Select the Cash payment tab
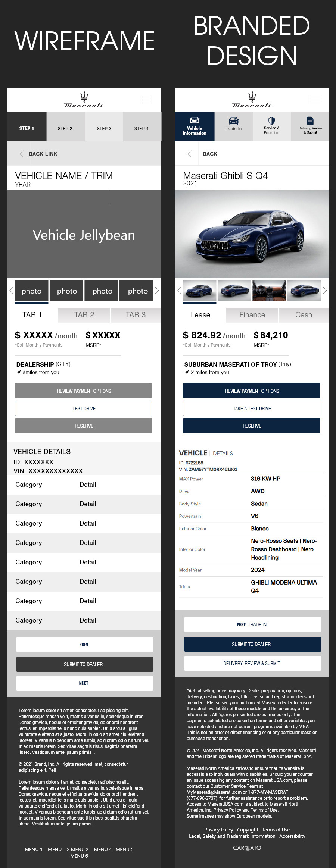The height and width of the screenshot is (868, 336). coord(304,315)
